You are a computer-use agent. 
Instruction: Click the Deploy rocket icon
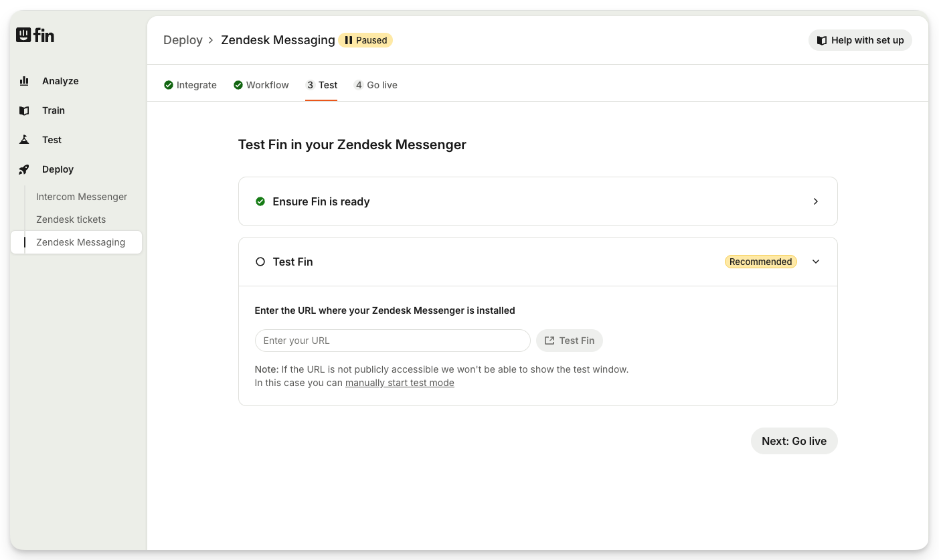coord(24,169)
